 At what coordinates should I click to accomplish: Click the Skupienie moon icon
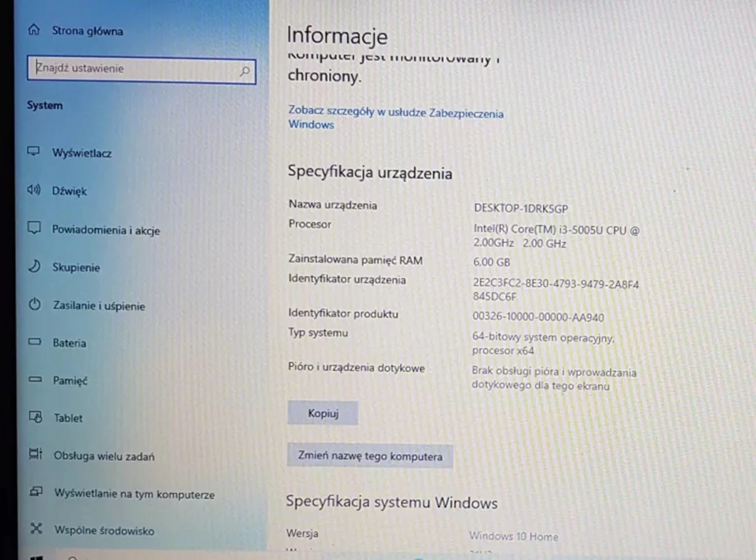tap(34, 267)
